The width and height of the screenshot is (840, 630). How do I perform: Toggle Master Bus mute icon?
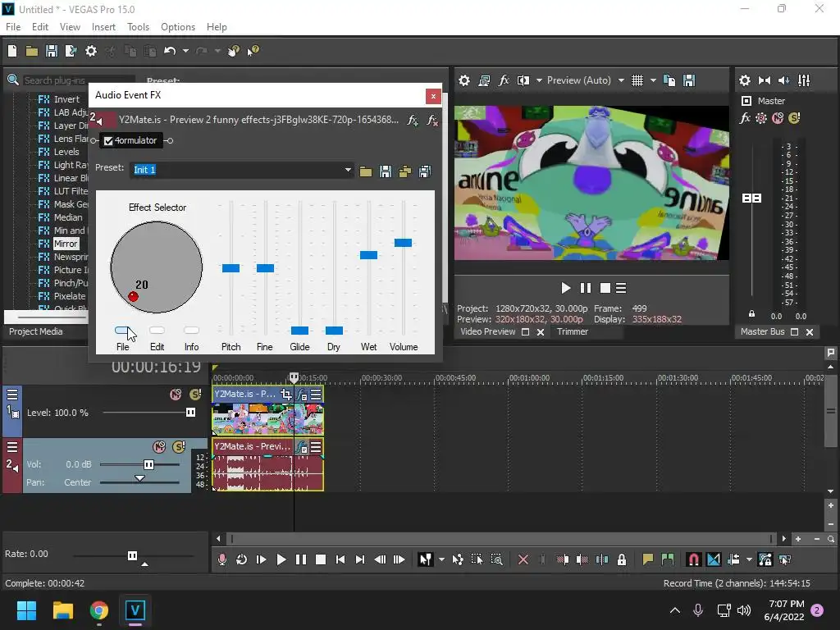[778, 118]
